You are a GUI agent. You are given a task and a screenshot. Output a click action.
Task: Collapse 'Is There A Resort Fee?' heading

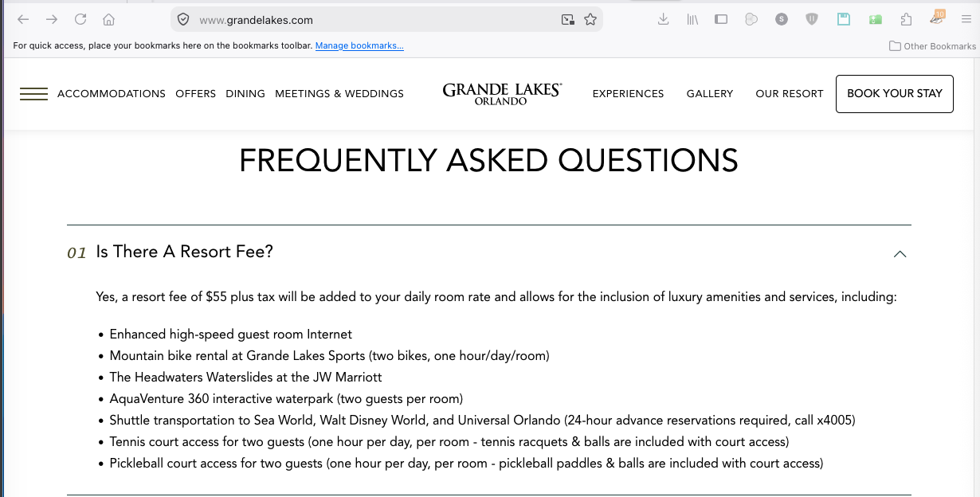pos(185,252)
